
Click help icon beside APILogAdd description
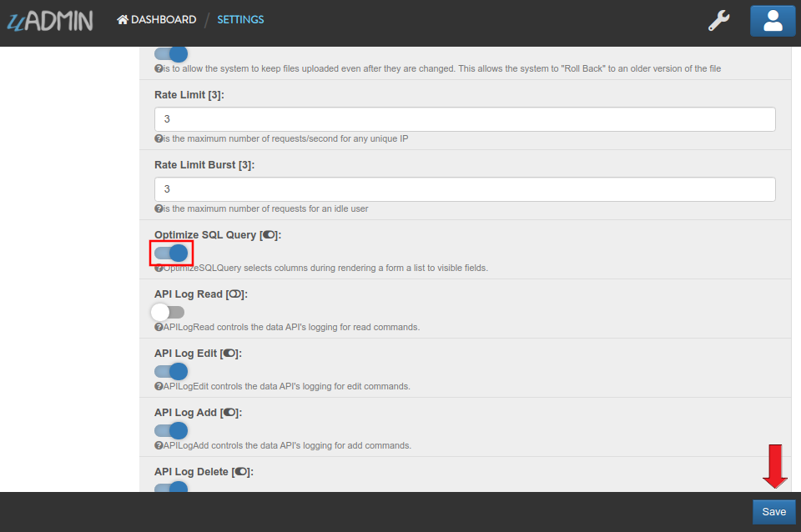(x=159, y=445)
